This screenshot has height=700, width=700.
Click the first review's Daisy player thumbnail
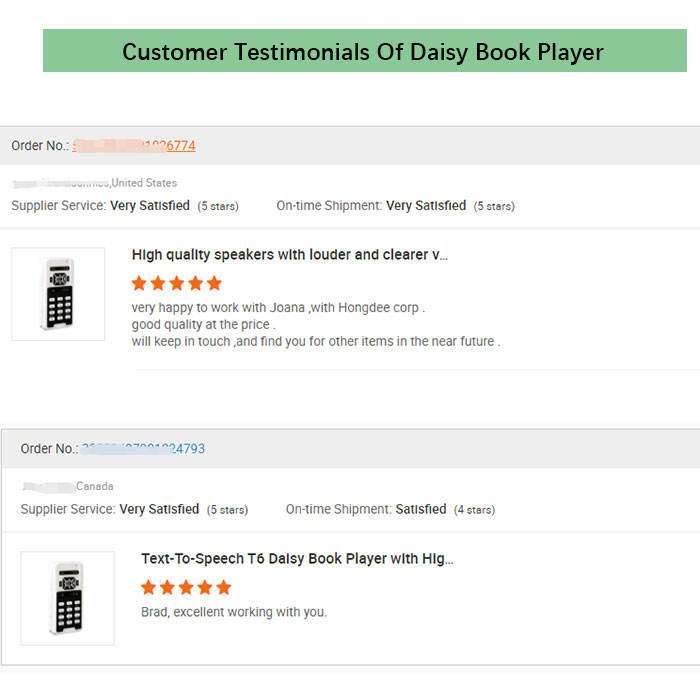click(x=58, y=294)
